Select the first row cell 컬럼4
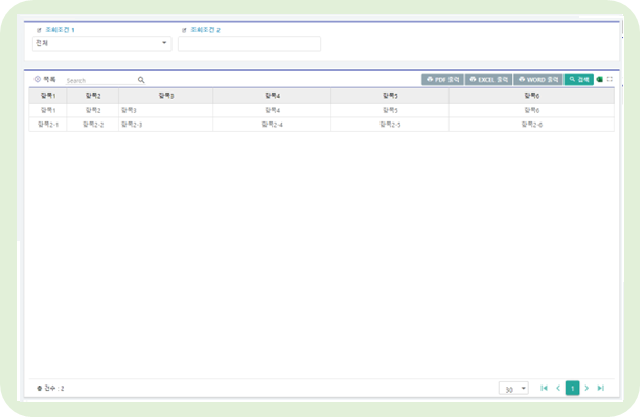This screenshot has height=417, width=640. [x=272, y=110]
